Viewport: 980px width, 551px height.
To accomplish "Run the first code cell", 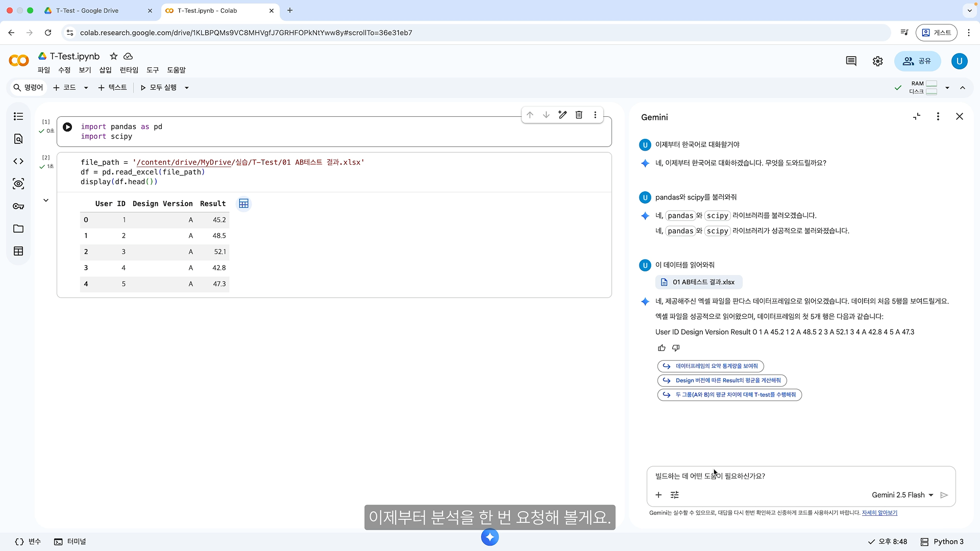I will tap(67, 127).
